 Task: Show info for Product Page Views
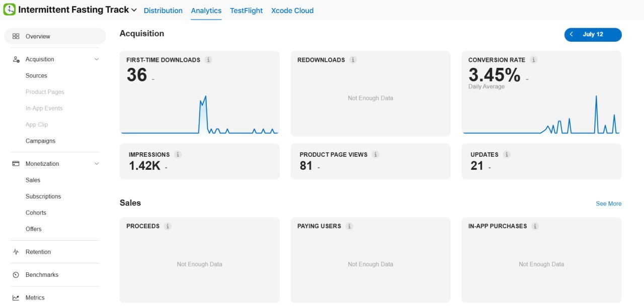pyautogui.click(x=376, y=155)
